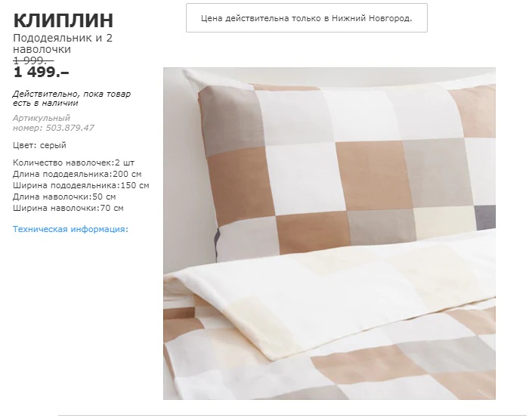Click the brown square on the pillowcase
Image resolution: width=532 pixels, height=418 pixels.
370,175
